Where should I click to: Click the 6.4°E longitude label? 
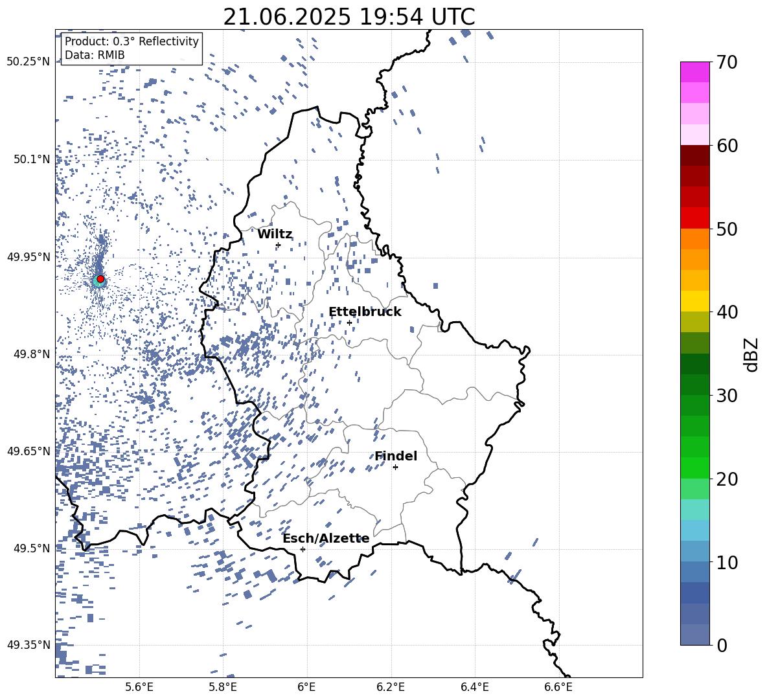(x=474, y=687)
